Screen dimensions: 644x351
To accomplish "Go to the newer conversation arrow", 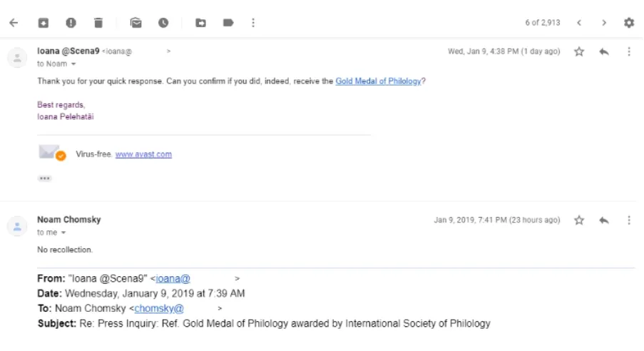I will [579, 23].
